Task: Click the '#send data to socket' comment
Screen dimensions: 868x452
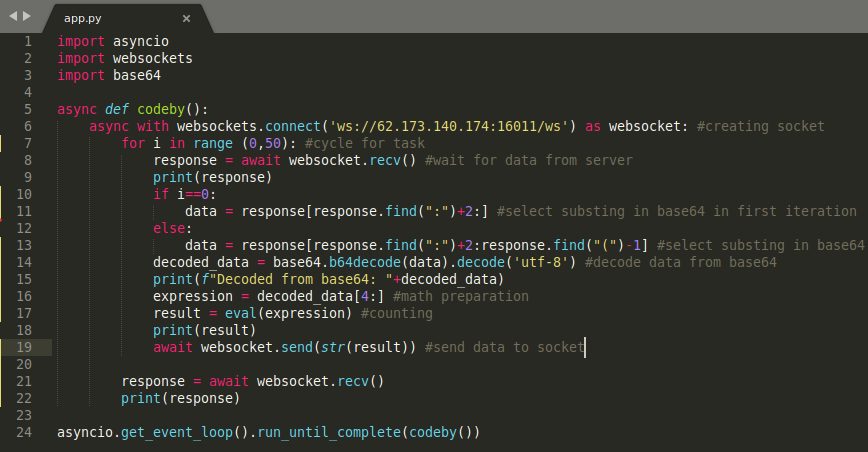Action: coord(505,347)
